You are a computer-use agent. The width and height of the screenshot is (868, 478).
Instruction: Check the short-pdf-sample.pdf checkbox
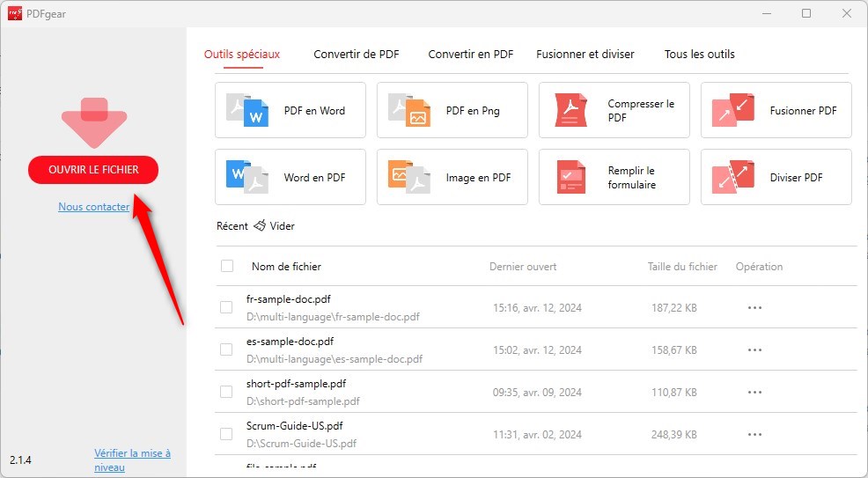(226, 392)
